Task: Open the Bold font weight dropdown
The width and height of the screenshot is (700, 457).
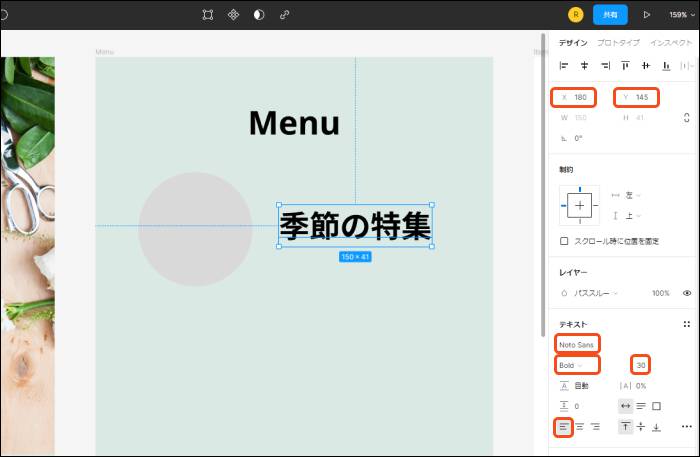Action: click(577, 365)
